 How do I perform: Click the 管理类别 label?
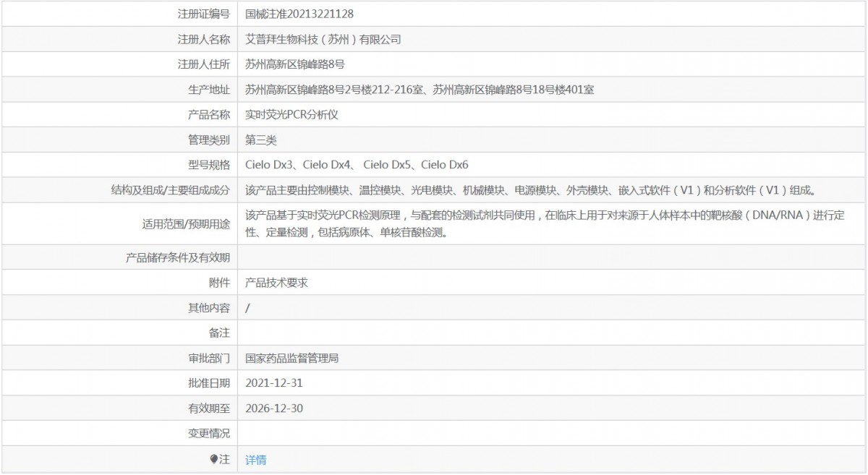tap(209, 140)
